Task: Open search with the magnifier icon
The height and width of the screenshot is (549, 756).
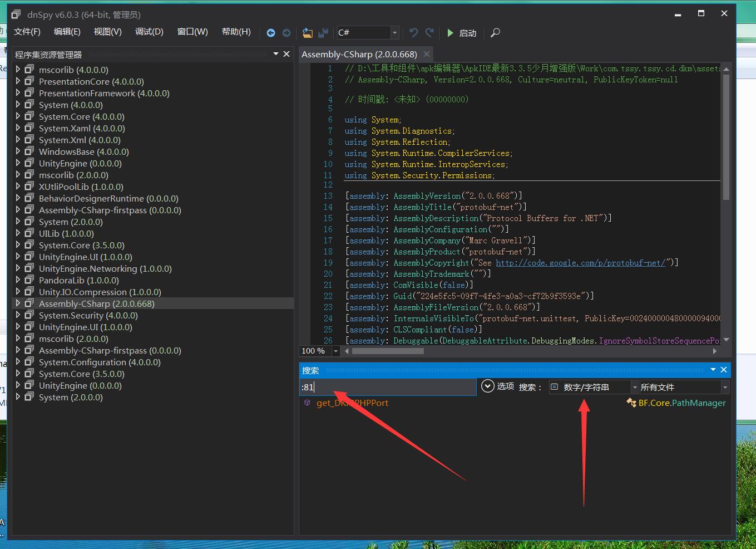Action: tap(495, 33)
